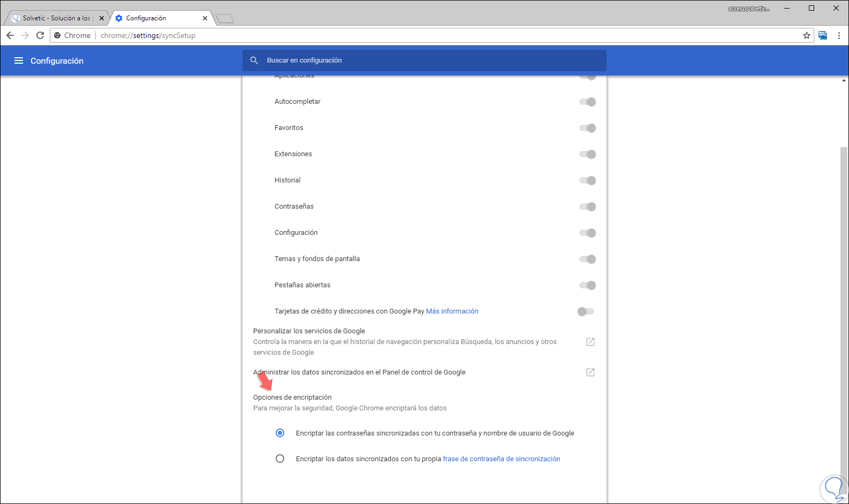Go back with the browser back arrow

(x=10, y=35)
